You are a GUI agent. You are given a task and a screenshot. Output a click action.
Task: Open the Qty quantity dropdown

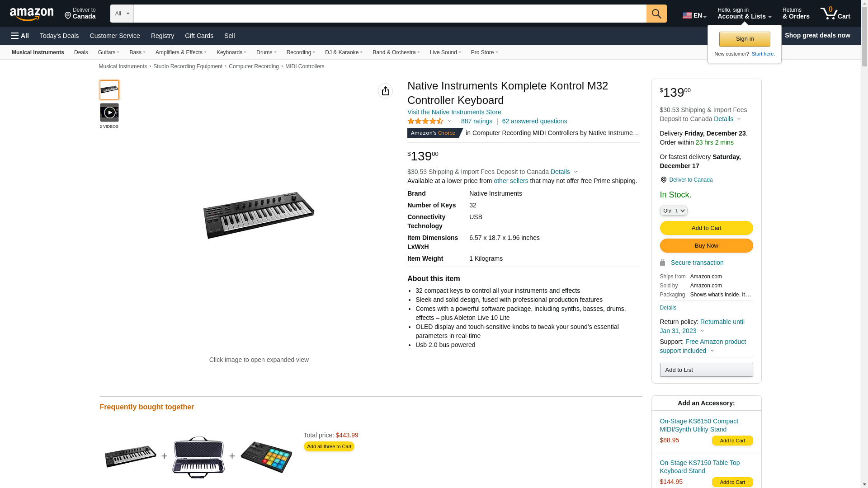[x=673, y=211]
